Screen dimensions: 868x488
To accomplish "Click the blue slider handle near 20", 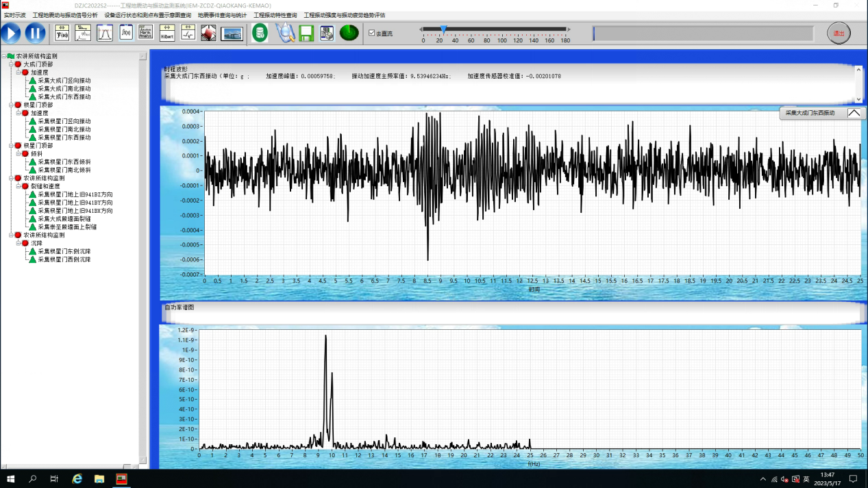I will (443, 29).
